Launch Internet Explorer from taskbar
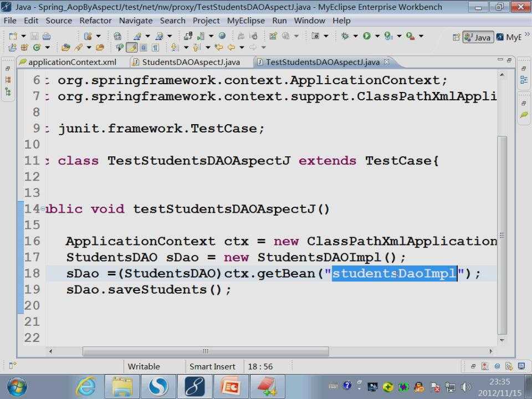 click(85, 387)
